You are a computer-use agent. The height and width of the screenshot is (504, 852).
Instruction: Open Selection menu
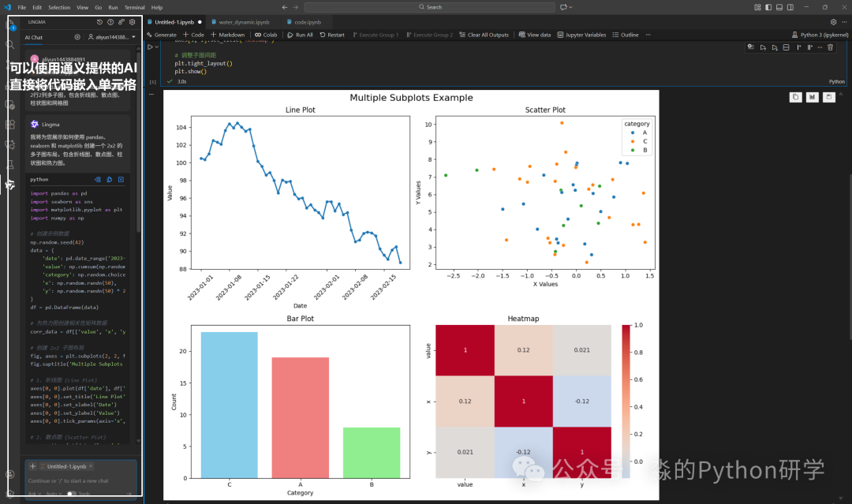[x=59, y=8]
